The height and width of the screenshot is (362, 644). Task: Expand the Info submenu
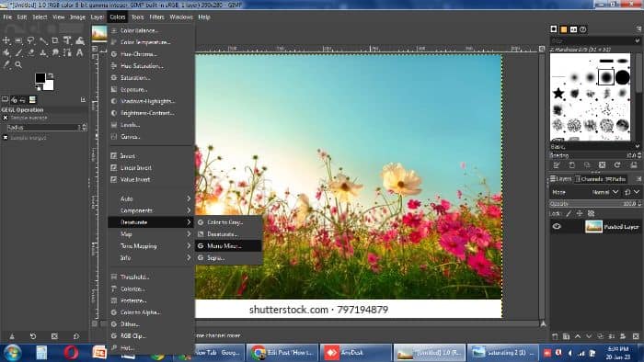point(151,258)
